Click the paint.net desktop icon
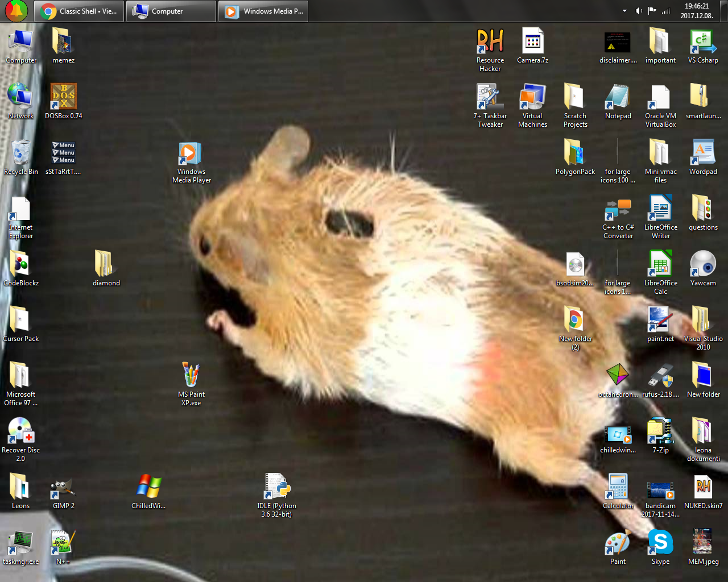Image resolution: width=728 pixels, height=582 pixels. [660, 320]
